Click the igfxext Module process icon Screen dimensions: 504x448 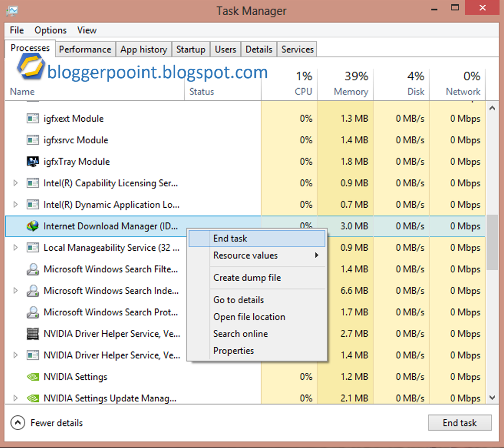[33, 119]
